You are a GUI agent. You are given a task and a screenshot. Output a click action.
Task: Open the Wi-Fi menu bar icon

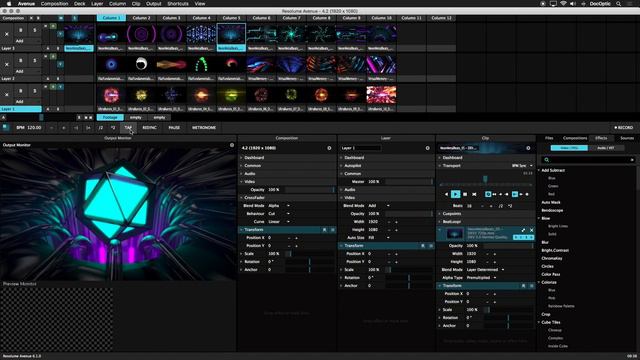[x=563, y=4]
